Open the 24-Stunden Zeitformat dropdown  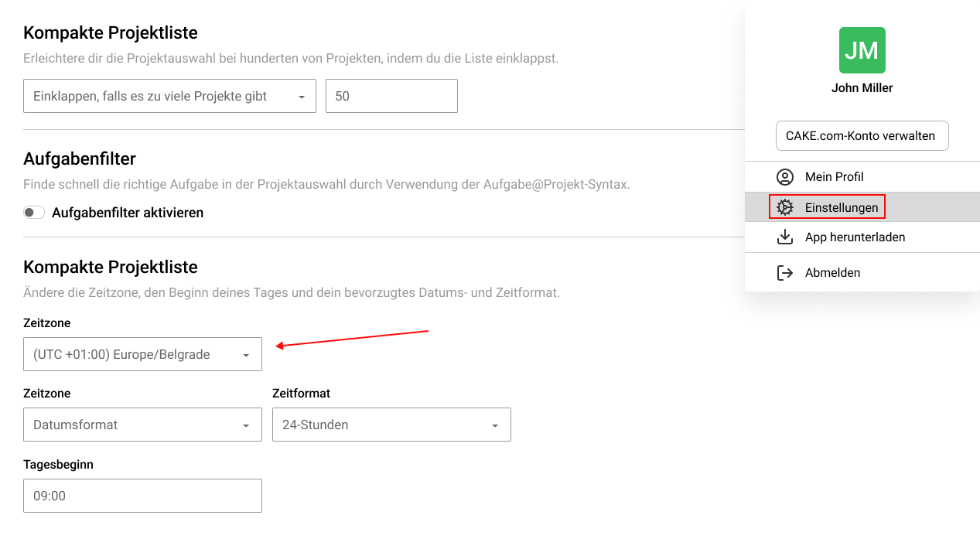391,425
